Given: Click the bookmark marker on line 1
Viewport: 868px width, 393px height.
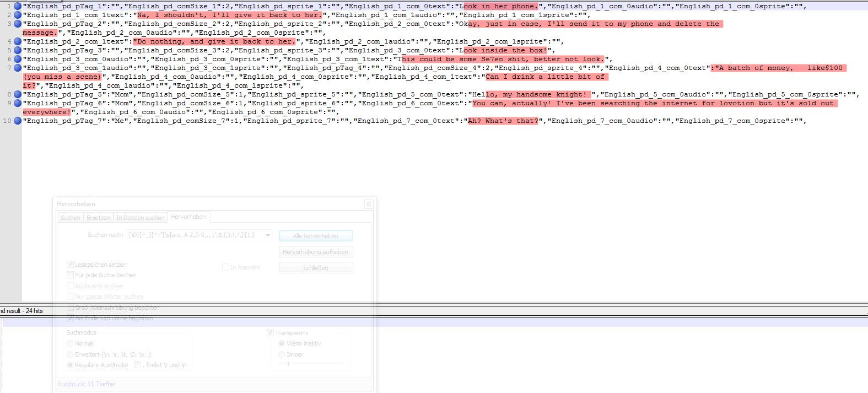Looking at the screenshot, I should (18, 6).
